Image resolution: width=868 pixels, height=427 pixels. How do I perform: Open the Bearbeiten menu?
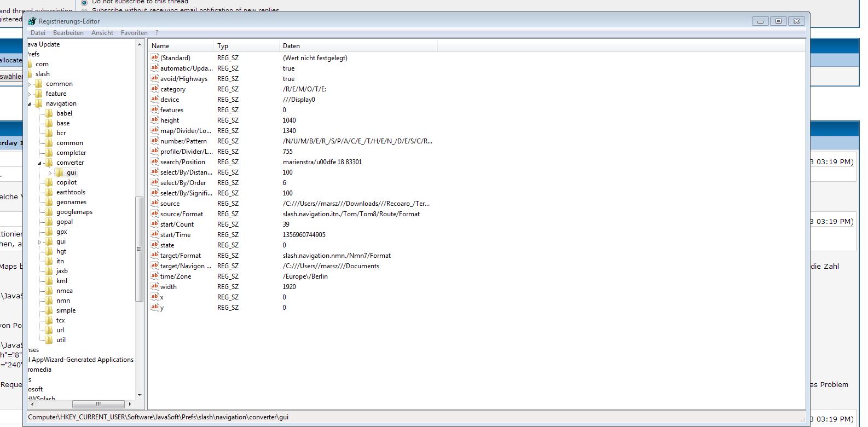[x=68, y=33]
